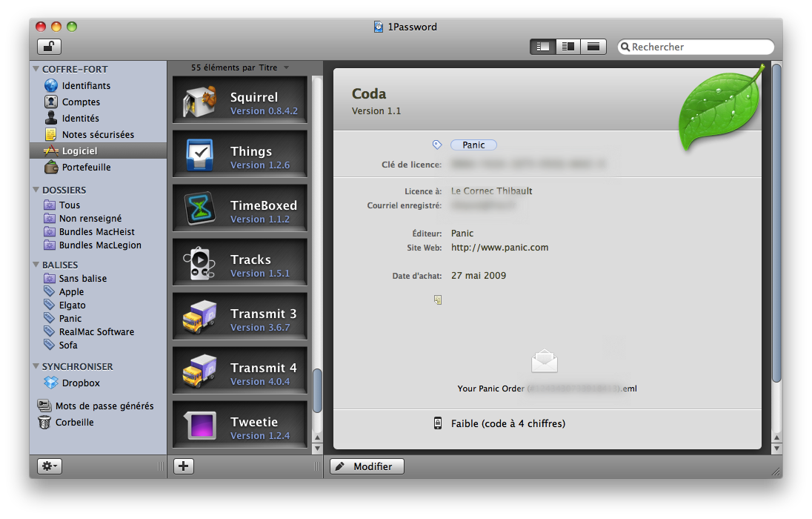The image size is (812, 519).
Task: Switch to the first layout view button
Action: (543, 47)
